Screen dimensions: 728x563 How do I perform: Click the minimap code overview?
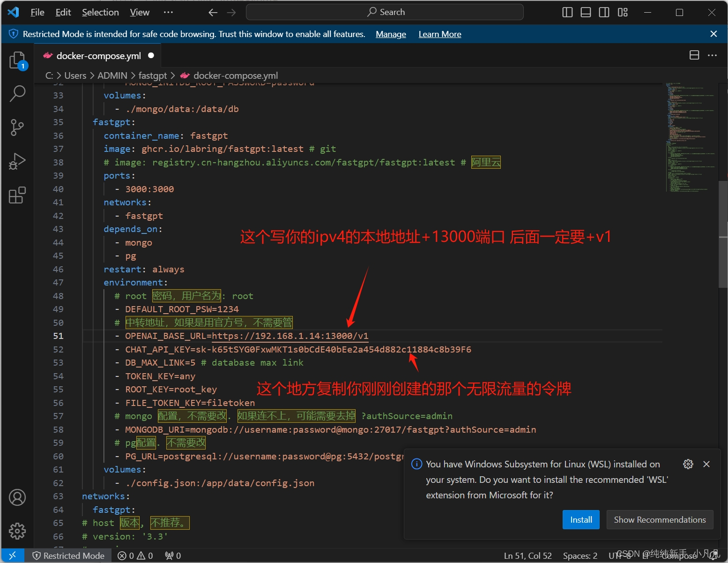[691, 137]
